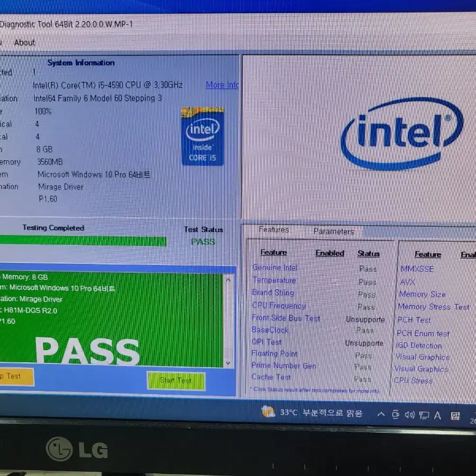The width and height of the screenshot is (476, 476).
Task: Click the green testing progress bar
Action: pyautogui.click(x=83, y=241)
